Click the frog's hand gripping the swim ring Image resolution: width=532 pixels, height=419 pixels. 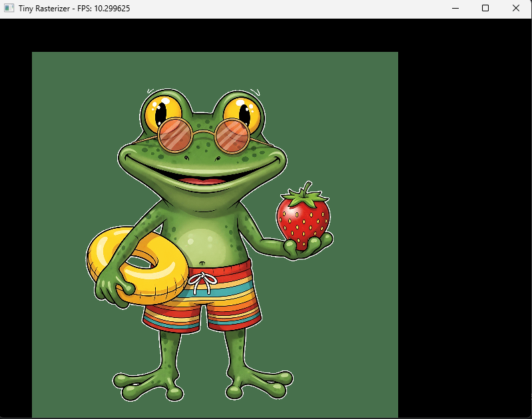click(x=110, y=287)
